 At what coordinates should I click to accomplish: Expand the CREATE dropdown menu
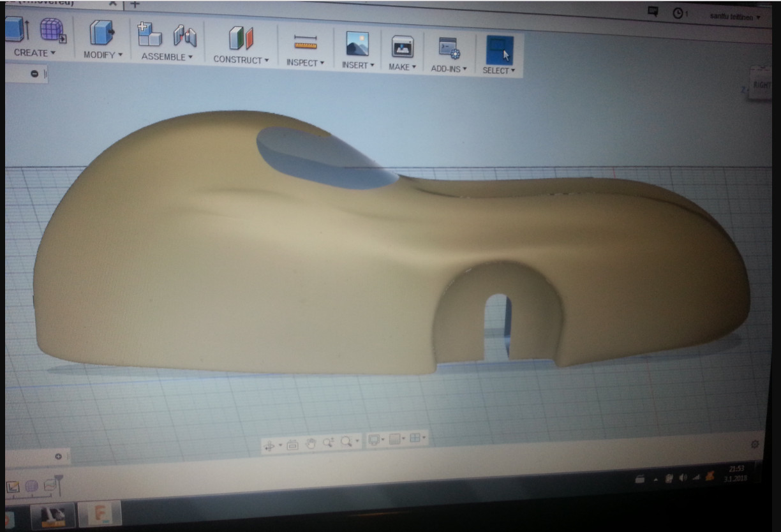[34, 53]
